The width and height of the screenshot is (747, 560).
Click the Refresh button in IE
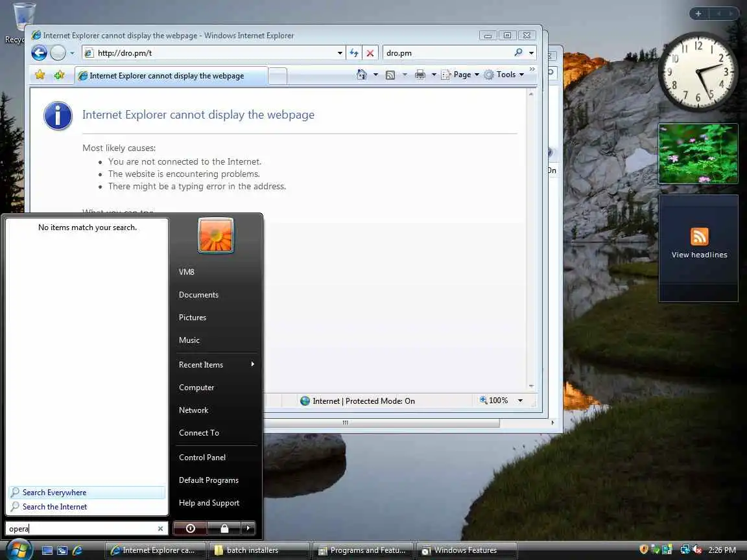click(354, 53)
